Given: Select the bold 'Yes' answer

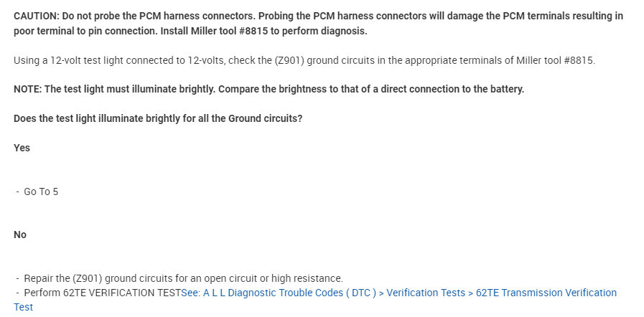Looking at the screenshot, I should click(x=22, y=148).
